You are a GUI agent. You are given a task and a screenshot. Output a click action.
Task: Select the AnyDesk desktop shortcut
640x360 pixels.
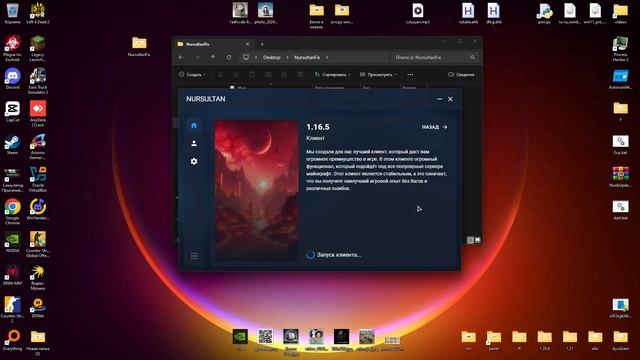[x=38, y=113]
